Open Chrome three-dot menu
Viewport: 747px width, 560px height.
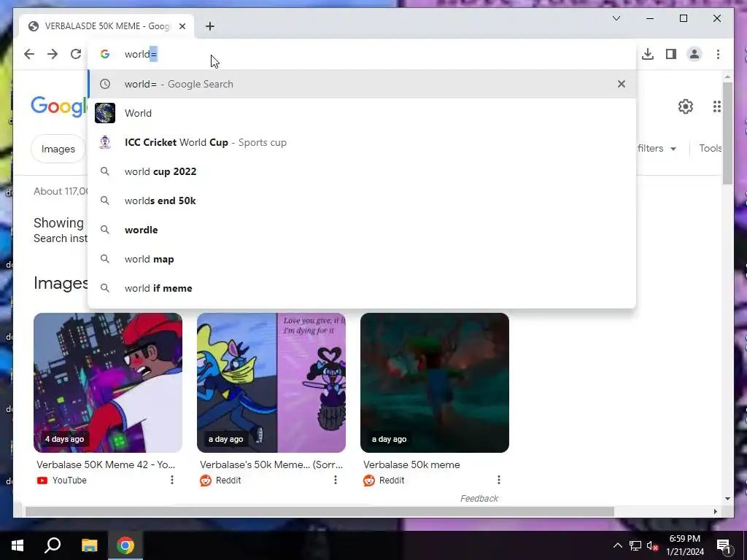[x=718, y=54]
